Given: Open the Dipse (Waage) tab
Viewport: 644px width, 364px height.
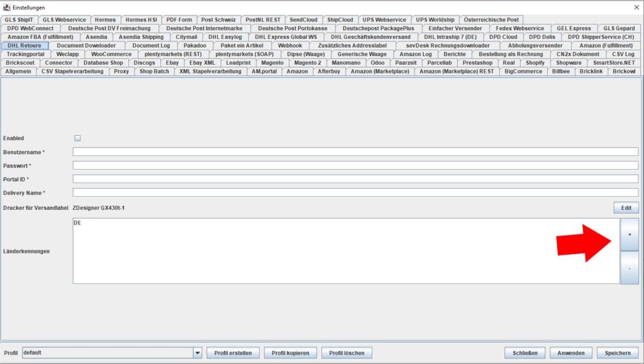Looking at the screenshot, I should (306, 54).
